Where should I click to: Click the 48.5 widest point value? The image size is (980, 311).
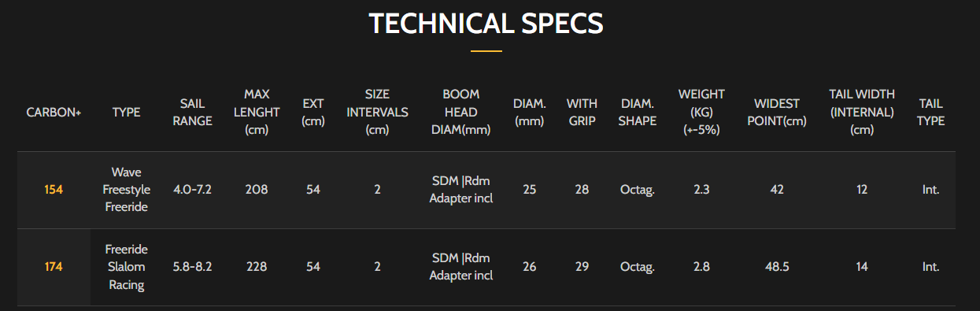[x=777, y=267]
